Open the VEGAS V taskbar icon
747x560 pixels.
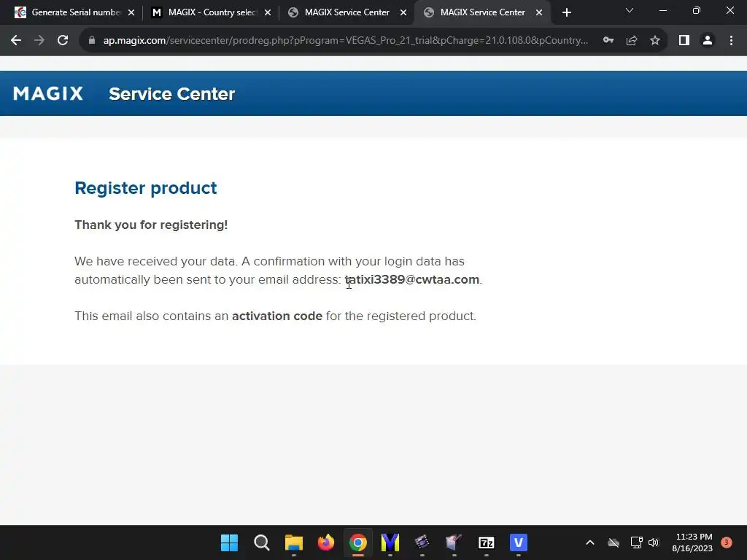click(519, 542)
